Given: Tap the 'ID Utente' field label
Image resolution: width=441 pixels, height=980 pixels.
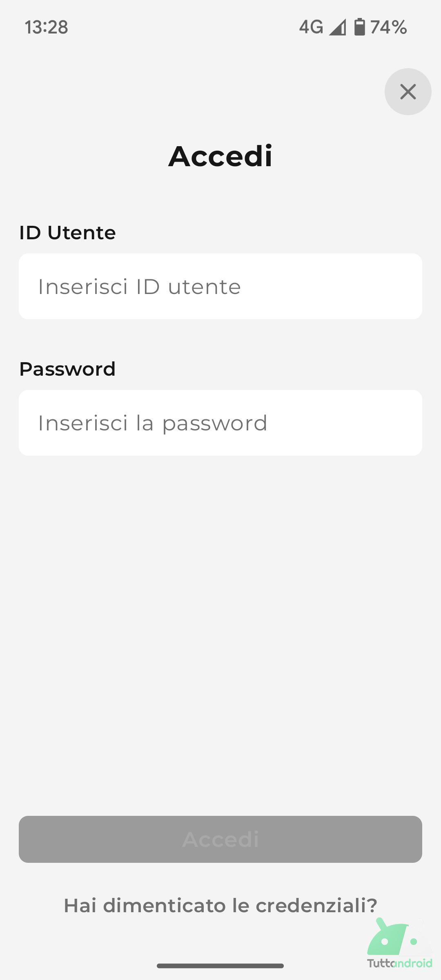Looking at the screenshot, I should click(x=67, y=233).
